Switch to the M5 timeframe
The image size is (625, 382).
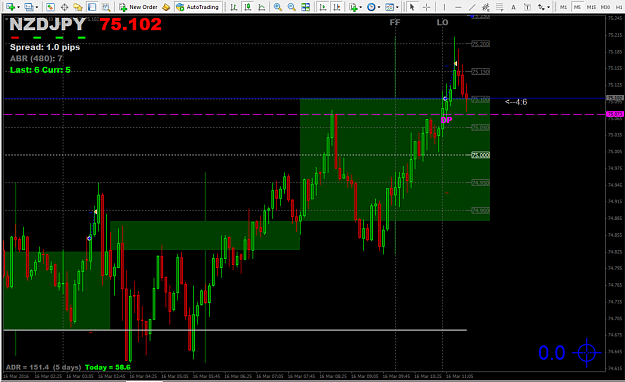(577, 7)
